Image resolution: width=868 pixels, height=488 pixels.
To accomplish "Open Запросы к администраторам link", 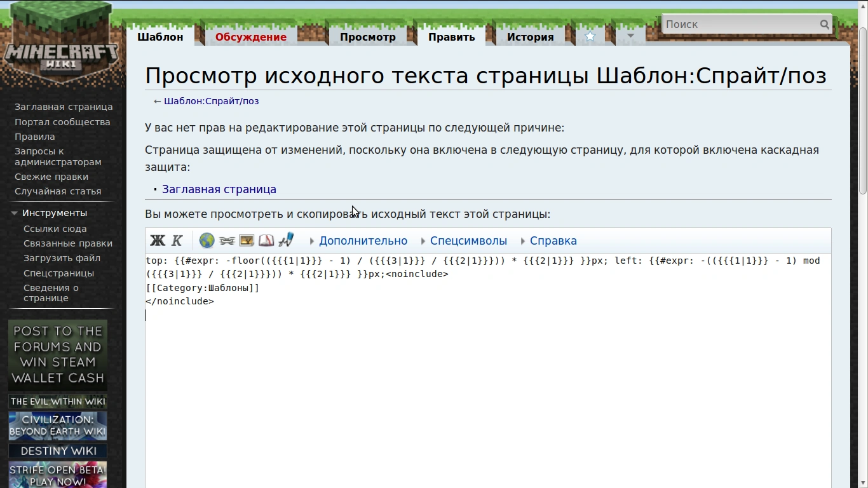I will coord(58,156).
